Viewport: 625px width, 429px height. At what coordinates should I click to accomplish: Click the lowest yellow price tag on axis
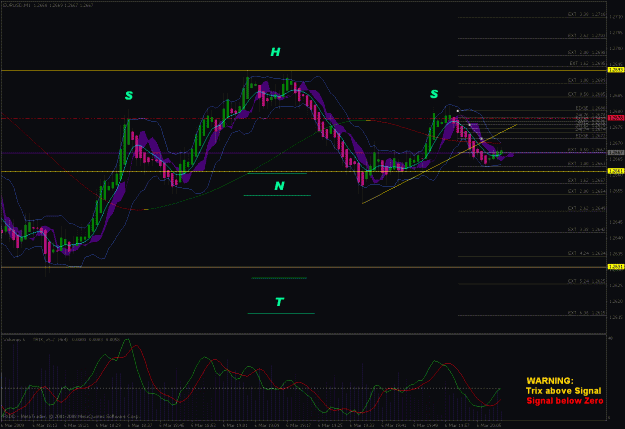coord(615,267)
